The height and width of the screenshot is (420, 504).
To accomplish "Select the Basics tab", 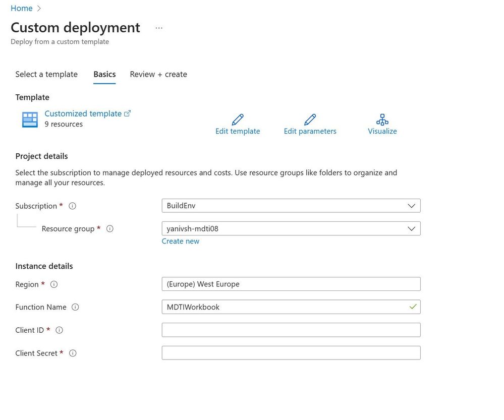I will (x=104, y=74).
